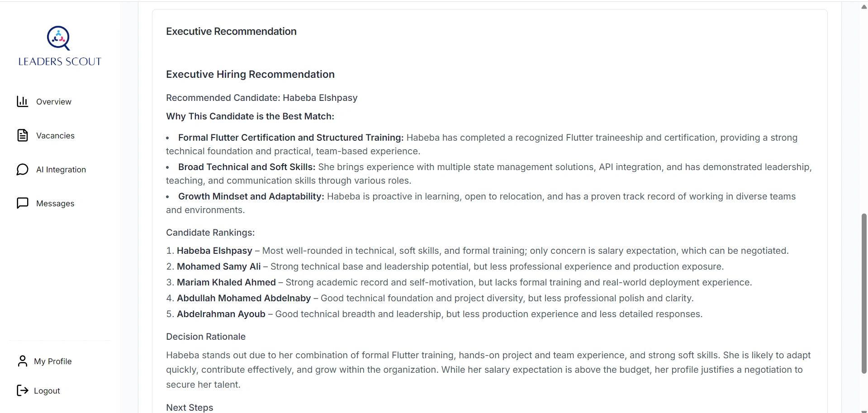
Task: Click the LEADERS SCOUT brand text
Action: (60, 62)
